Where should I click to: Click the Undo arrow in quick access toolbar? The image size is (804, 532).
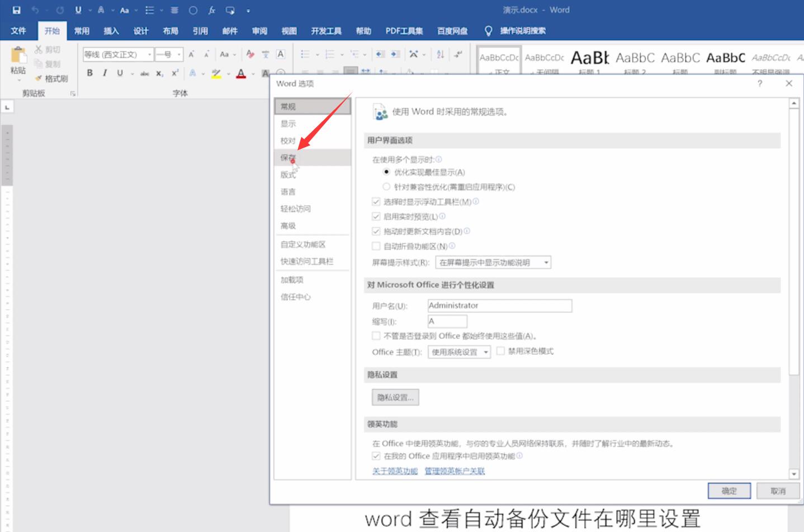tap(35, 10)
